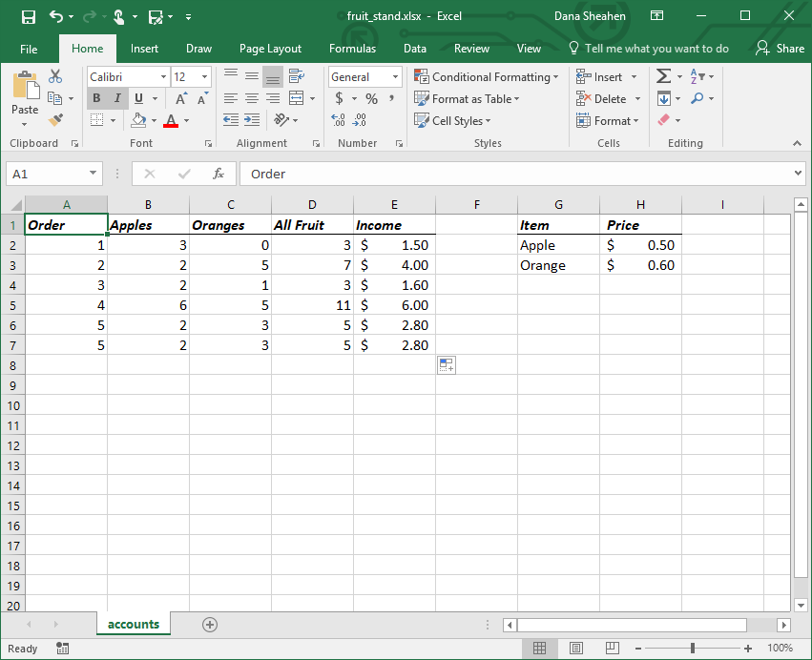Click the Cut scissors icon
Viewport: 812px width, 660px height.
pyautogui.click(x=55, y=76)
